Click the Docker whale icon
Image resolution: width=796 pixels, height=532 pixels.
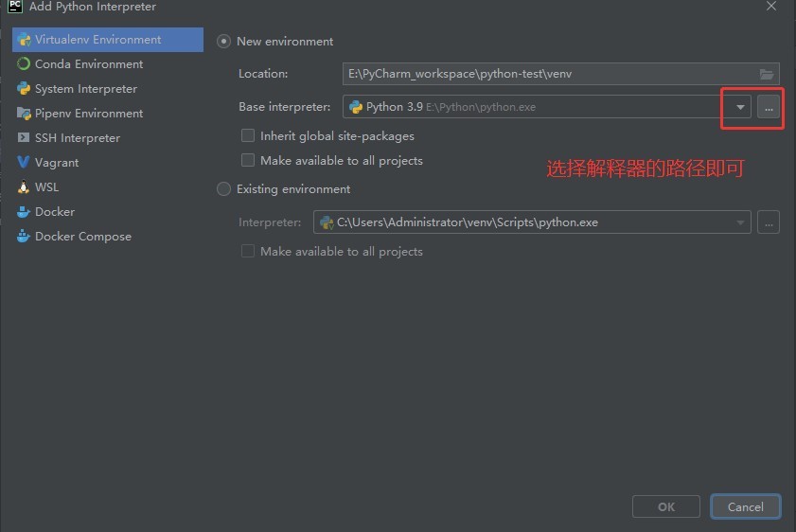(24, 212)
